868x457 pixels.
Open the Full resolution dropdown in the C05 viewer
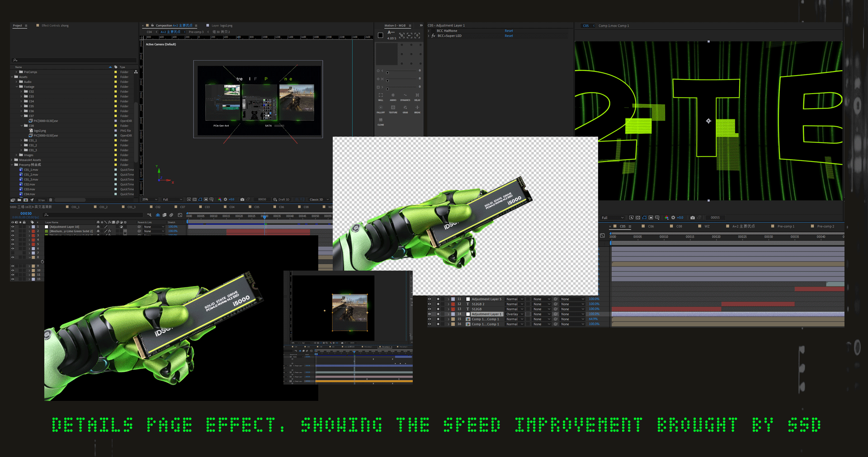tap(613, 218)
